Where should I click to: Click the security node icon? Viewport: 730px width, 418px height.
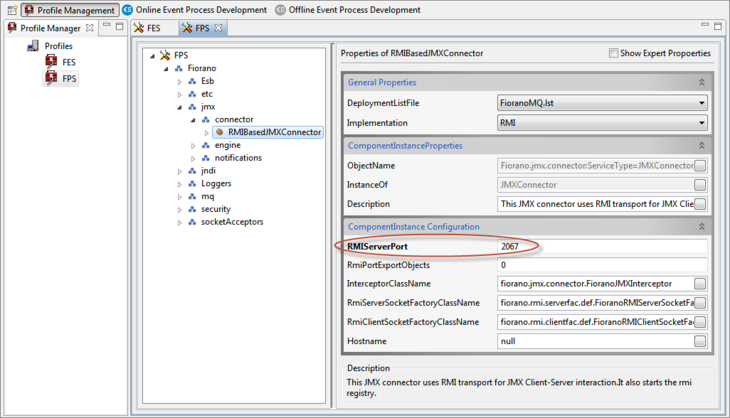pos(192,209)
